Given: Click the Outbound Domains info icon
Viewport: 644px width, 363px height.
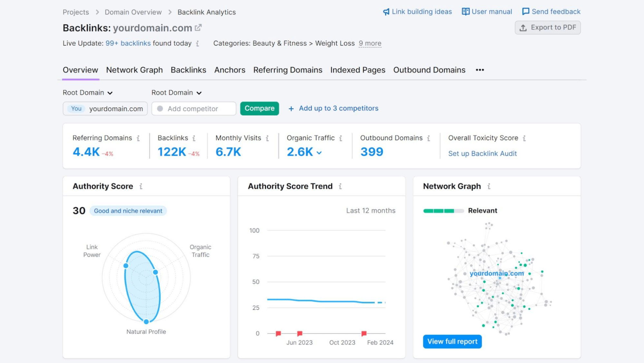Looking at the screenshot, I should 428,138.
